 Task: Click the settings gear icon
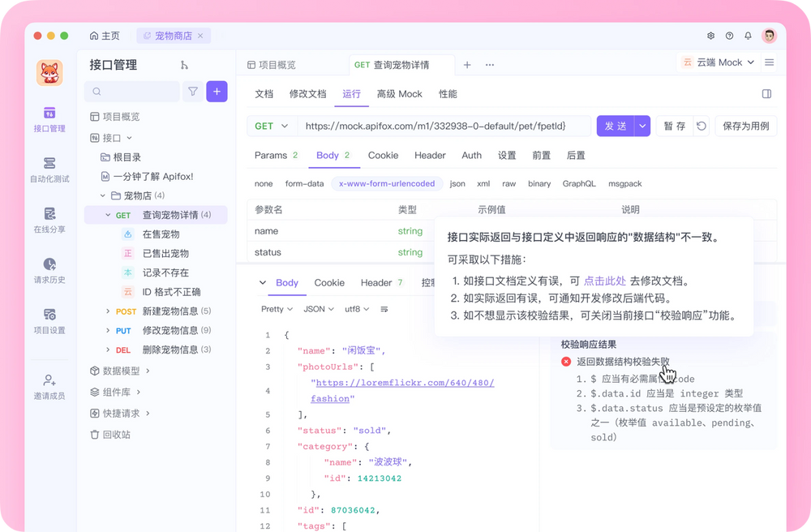[x=710, y=36]
